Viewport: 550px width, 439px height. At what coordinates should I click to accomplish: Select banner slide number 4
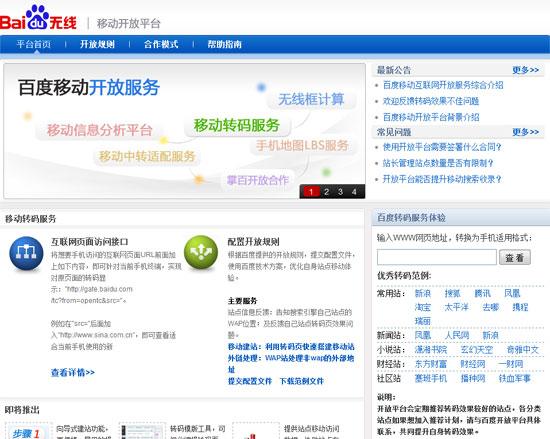pyautogui.click(x=354, y=192)
